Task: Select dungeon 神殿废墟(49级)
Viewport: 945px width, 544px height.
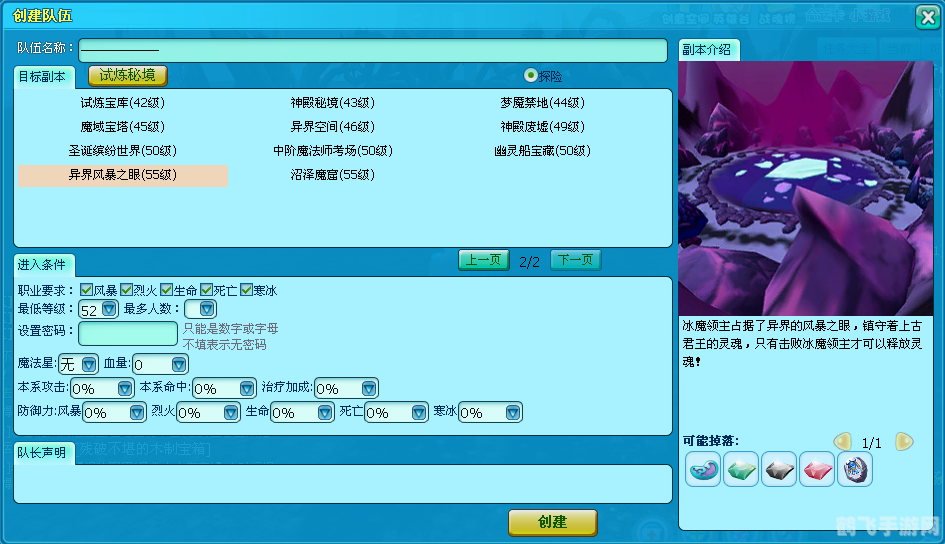Action: pyautogui.click(x=542, y=127)
